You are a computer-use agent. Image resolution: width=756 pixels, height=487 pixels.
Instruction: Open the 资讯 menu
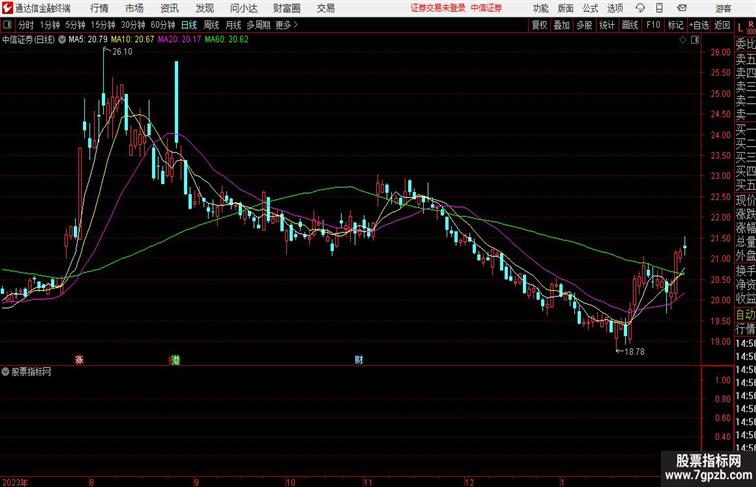pos(169,8)
